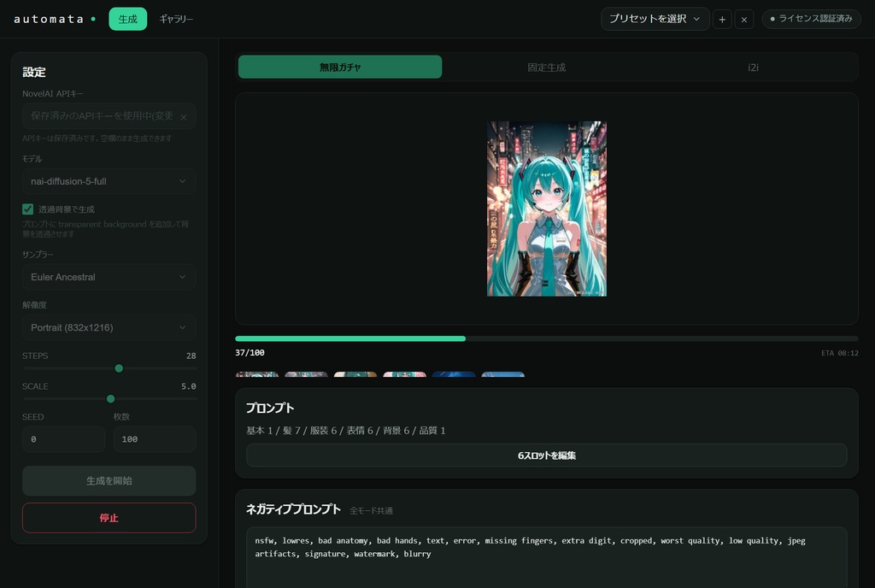Click the 枚数 count input field

pyautogui.click(x=155, y=439)
